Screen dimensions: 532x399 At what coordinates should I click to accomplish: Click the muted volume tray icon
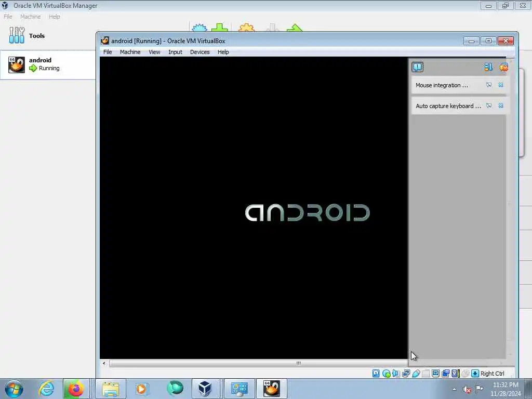point(467,389)
